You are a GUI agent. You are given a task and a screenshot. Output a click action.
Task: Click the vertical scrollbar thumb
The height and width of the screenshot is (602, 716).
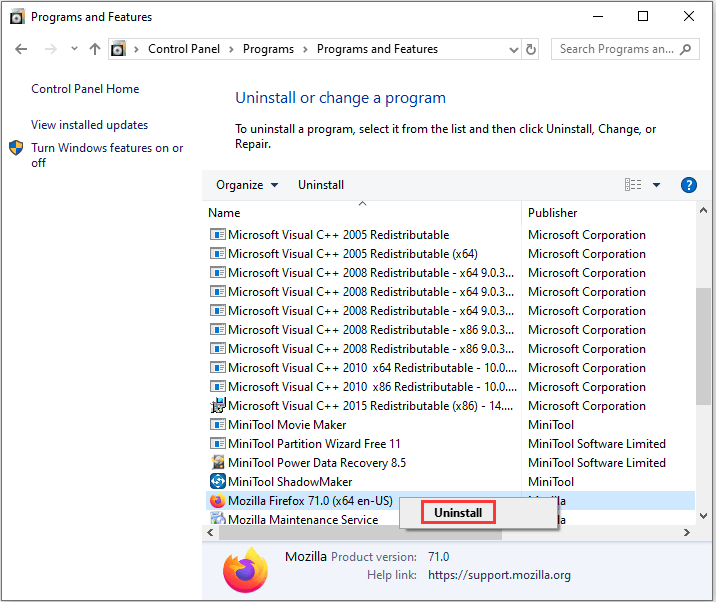click(x=703, y=346)
